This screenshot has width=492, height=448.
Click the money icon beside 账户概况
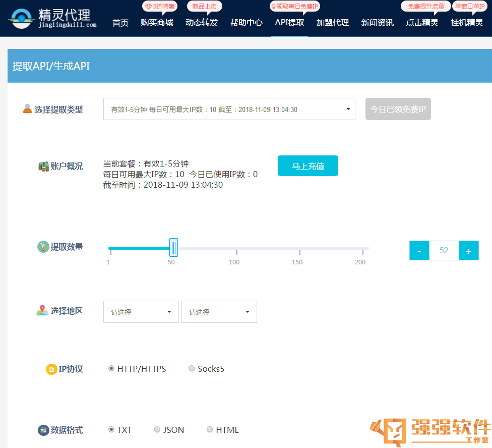43,166
